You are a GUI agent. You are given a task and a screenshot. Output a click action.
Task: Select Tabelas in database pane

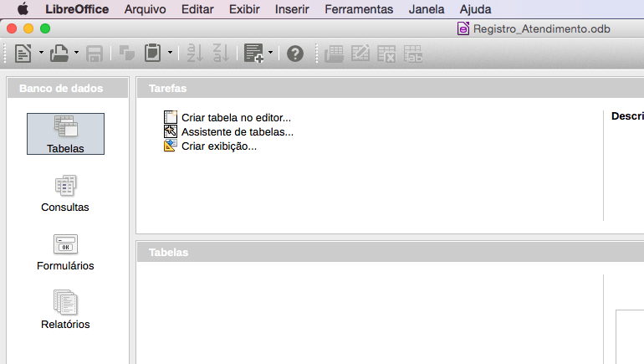(65, 134)
